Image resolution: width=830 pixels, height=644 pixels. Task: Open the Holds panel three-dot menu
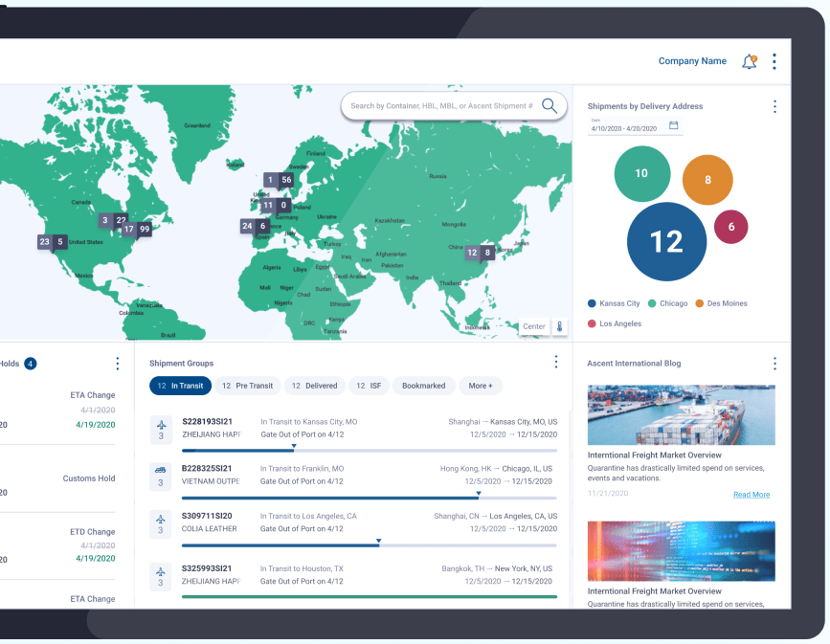118,364
